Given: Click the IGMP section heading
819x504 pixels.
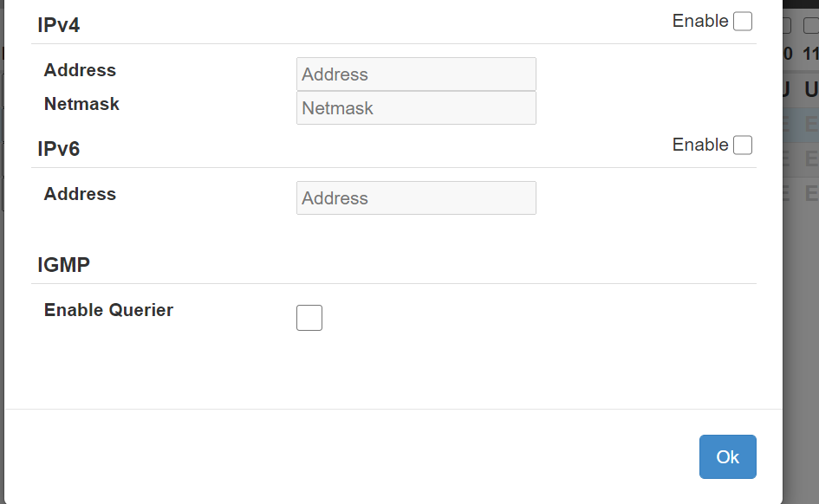Looking at the screenshot, I should (x=64, y=265).
